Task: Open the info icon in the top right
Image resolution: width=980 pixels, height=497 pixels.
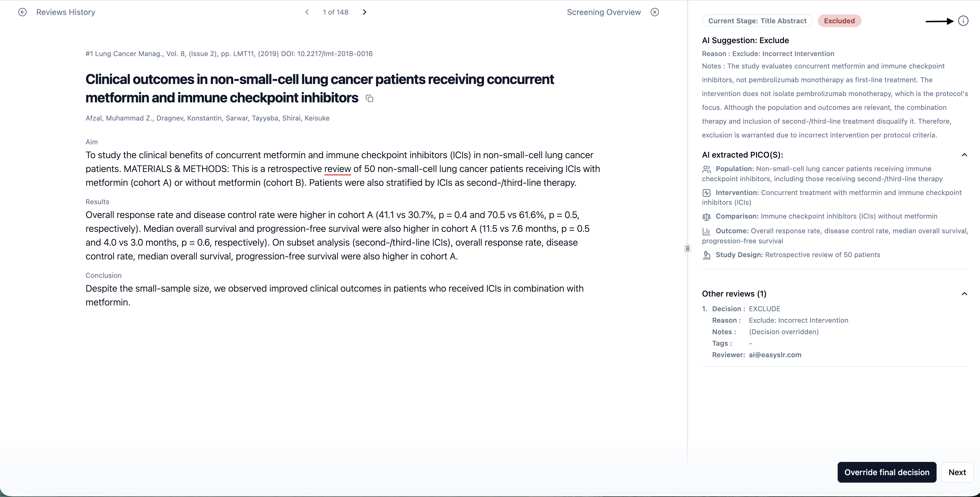Action: tap(963, 21)
